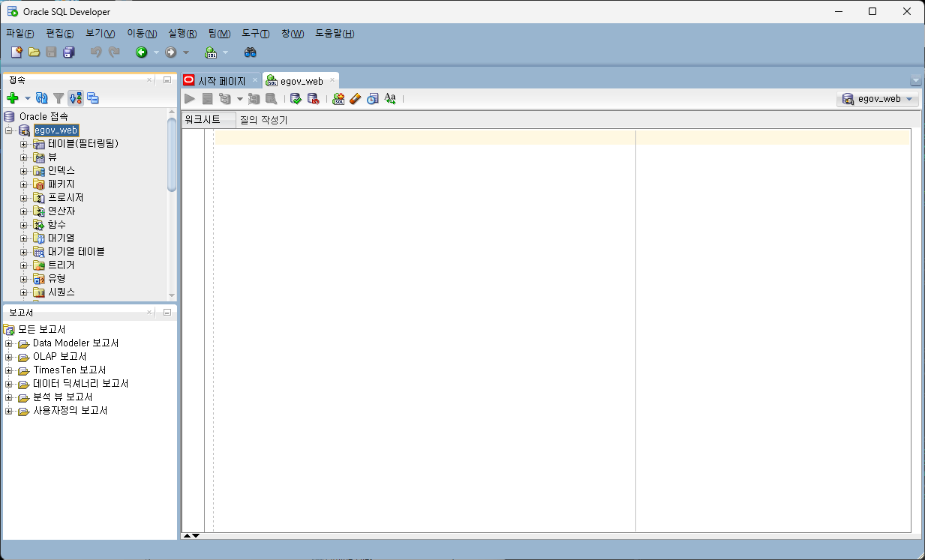
Task: Click the New file icon
Action: tap(17, 52)
